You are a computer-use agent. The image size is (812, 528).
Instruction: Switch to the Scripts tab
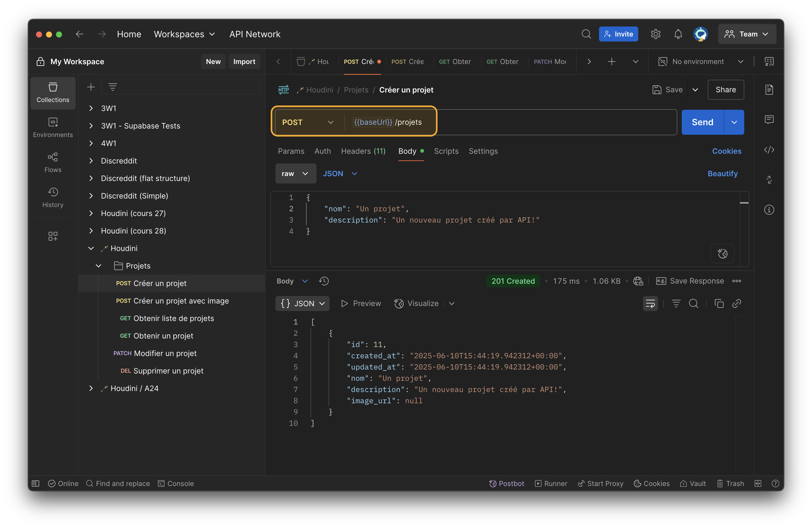[446, 151]
